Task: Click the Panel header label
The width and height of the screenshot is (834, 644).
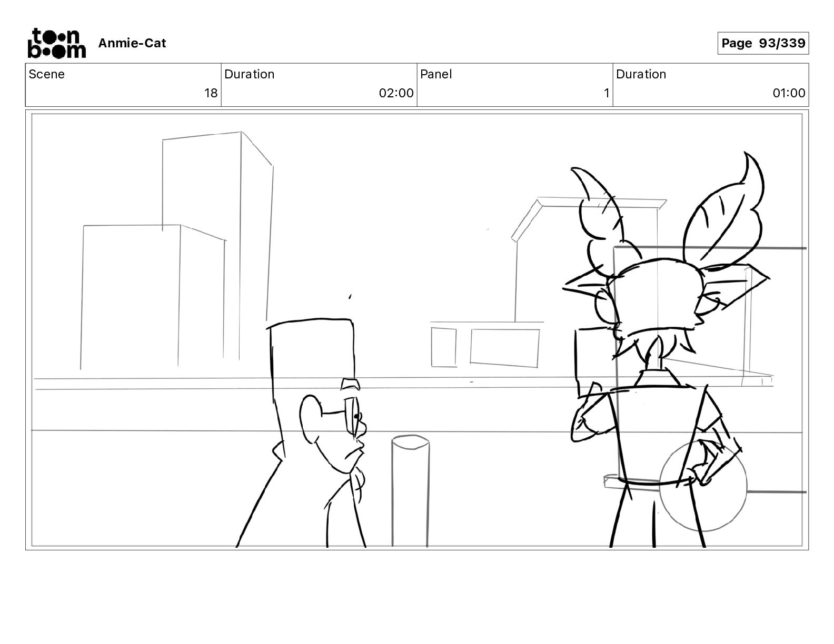Action: [436, 74]
